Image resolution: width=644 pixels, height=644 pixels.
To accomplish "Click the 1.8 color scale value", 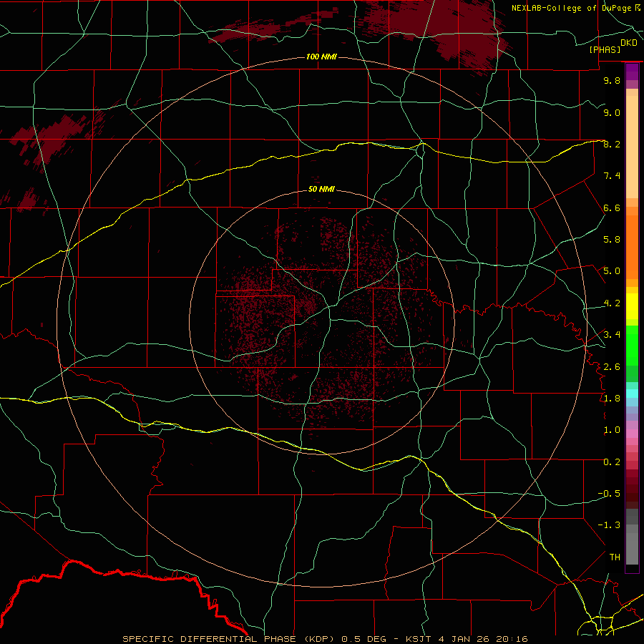I will pyautogui.click(x=612, y=399).
